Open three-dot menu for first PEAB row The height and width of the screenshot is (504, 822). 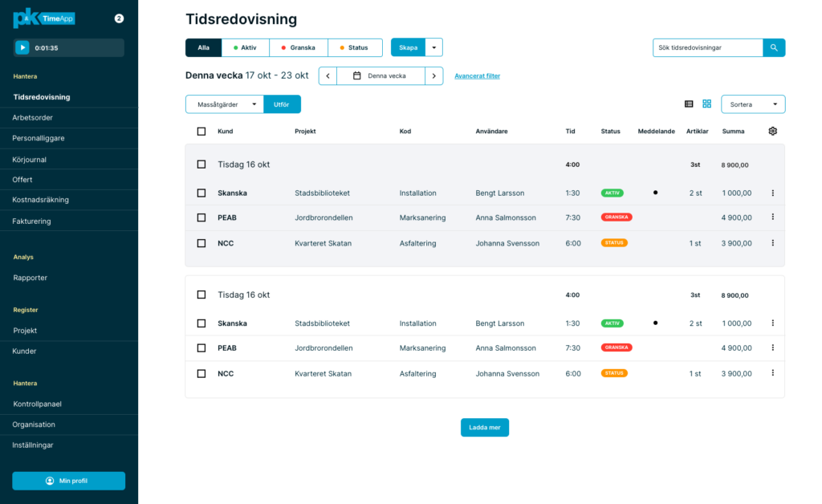[772, 217]
